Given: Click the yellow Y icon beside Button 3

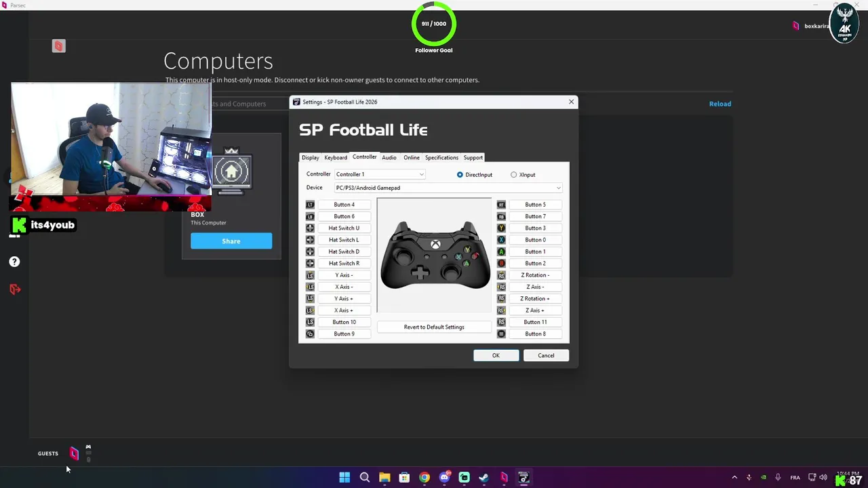Looking at the screenshot, I should pyautogui.click(x=501, y=228).
